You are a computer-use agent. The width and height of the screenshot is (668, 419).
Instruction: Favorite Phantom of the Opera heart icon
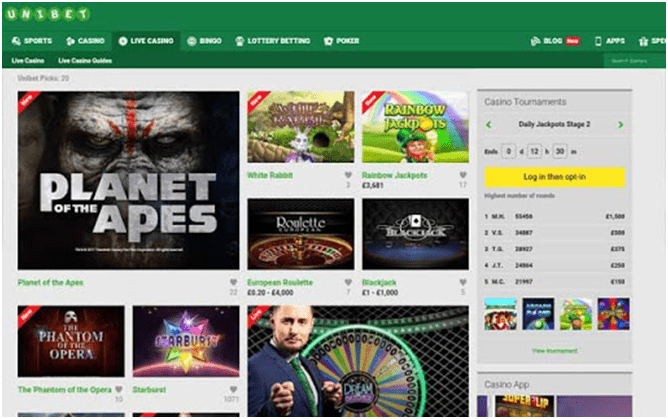click(x=118, y=389)
